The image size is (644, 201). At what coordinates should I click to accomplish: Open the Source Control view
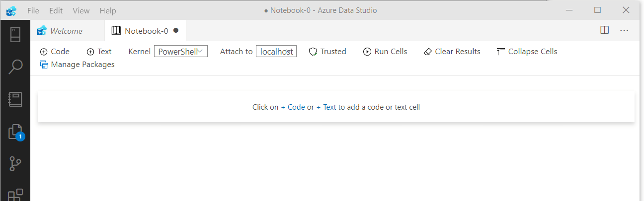tap(15, 164)
